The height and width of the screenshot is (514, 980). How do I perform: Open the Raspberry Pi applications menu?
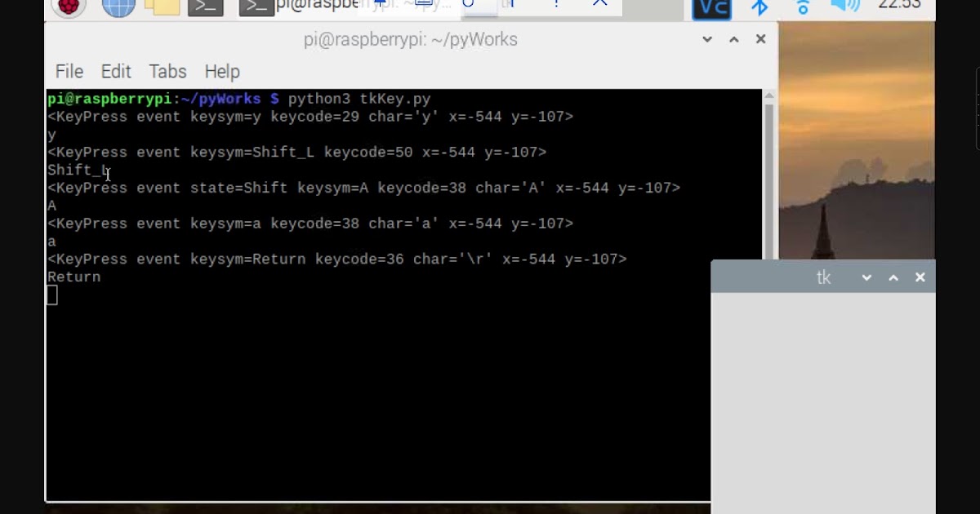pyautogui.click(x=68, y=7)
